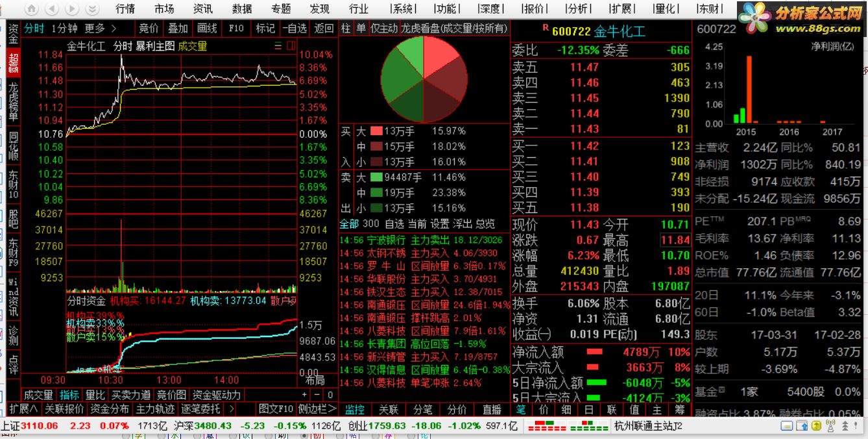
Task: Click the 标记 mark button
Action: (x=265, y=29)
